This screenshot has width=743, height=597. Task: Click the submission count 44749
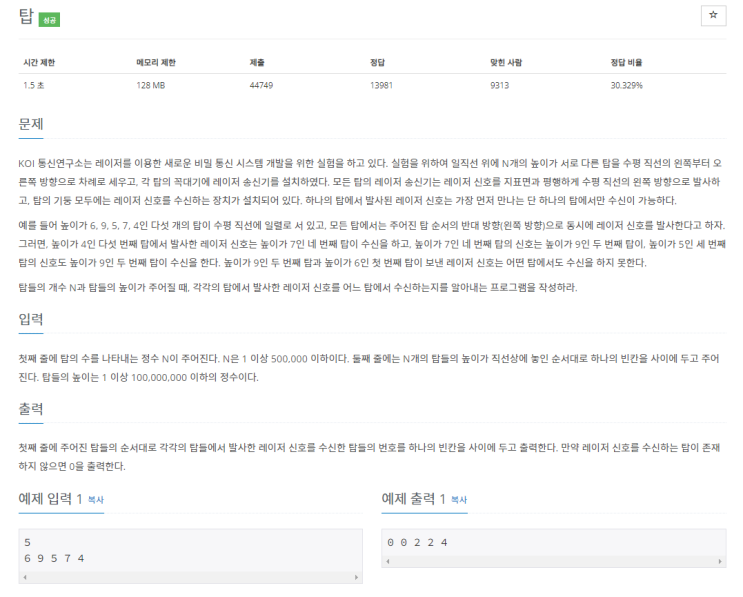(261, 85)
